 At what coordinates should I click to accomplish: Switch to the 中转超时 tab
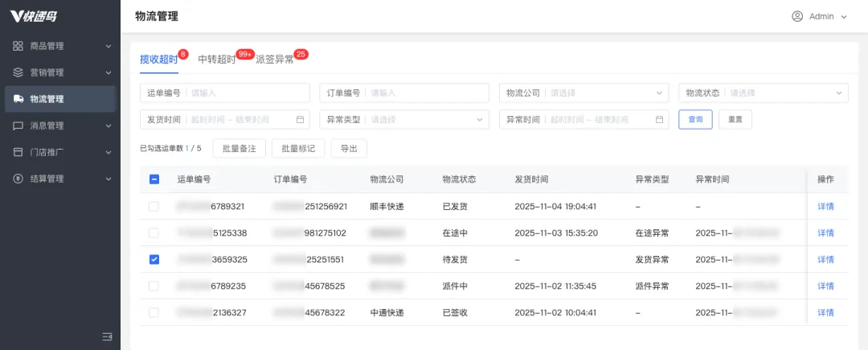(217, 60)
